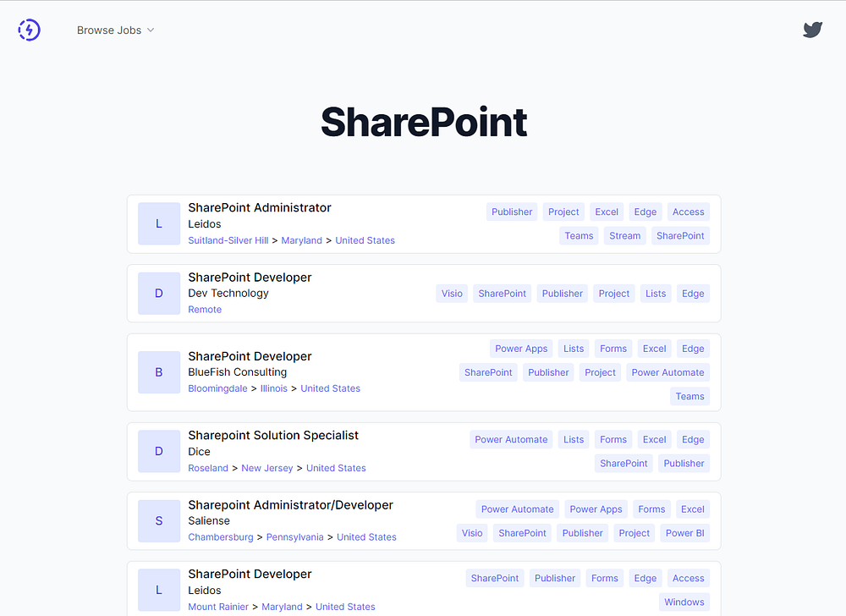The image size is (846, 616).
Task: Select the Power BI tag
Action: 684,533
